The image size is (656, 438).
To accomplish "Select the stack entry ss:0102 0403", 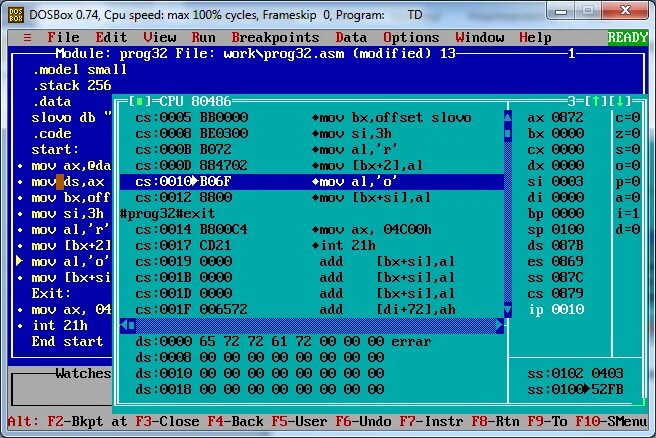I will [575, 373].
